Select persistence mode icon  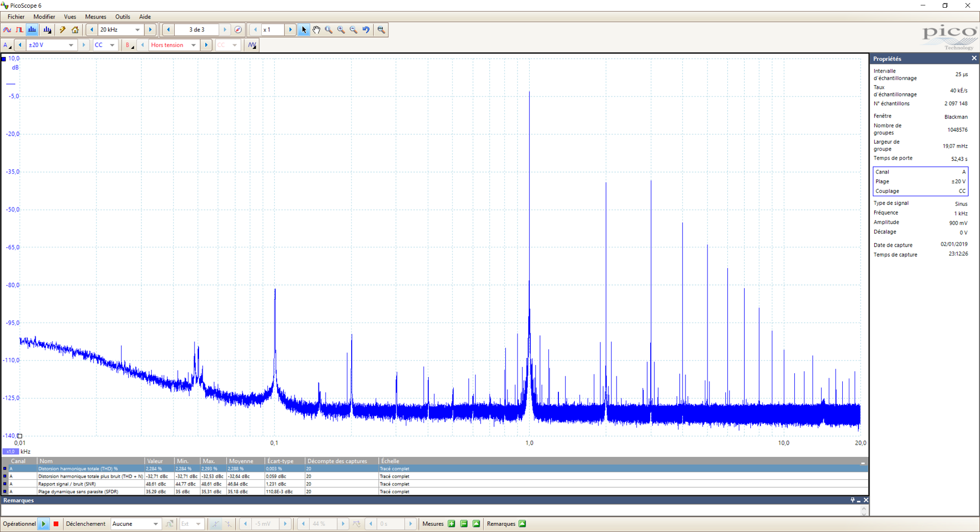[x=19, y=30]
